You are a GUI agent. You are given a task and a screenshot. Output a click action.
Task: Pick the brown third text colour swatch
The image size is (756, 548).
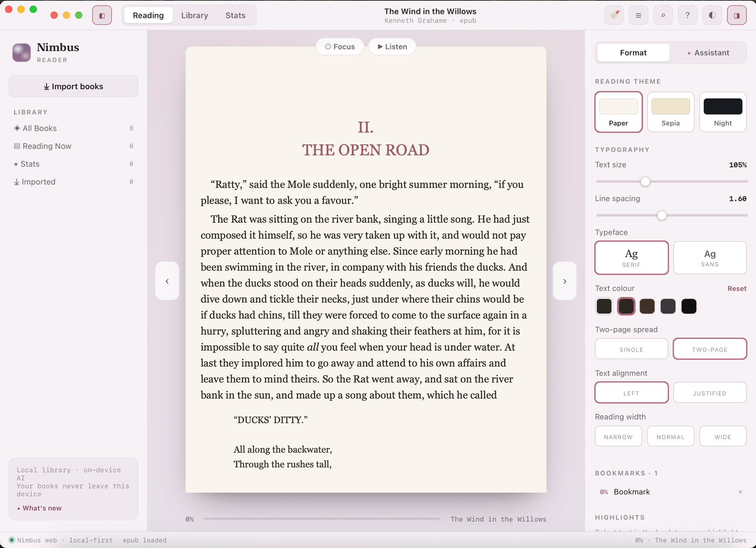pyautogui.click(x=647, y=306)
